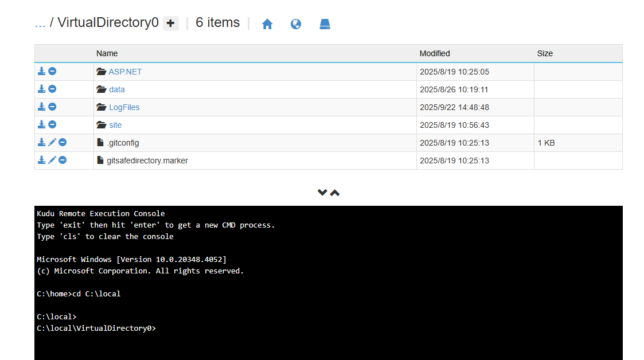
Task: Download the site folder
Action: (x=41, y=124)
